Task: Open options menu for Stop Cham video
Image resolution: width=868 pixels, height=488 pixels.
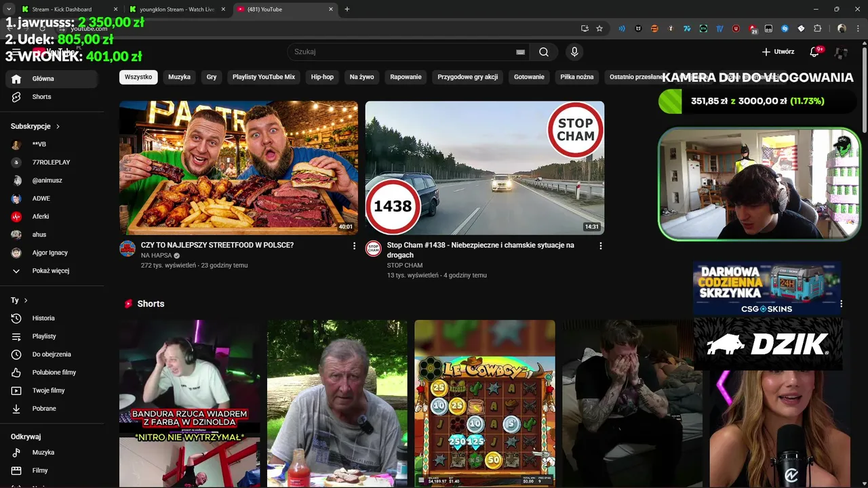Action: tap(600, 246)
